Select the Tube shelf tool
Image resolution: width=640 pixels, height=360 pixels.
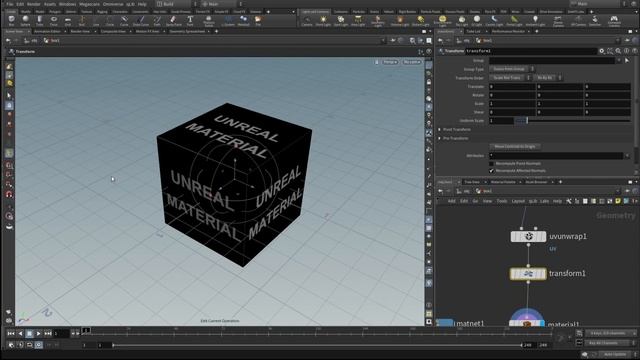(39, 21)
